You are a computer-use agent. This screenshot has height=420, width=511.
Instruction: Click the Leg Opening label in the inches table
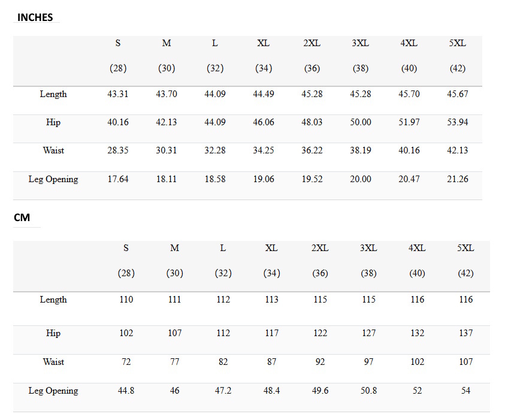click(x=53, y=179)
